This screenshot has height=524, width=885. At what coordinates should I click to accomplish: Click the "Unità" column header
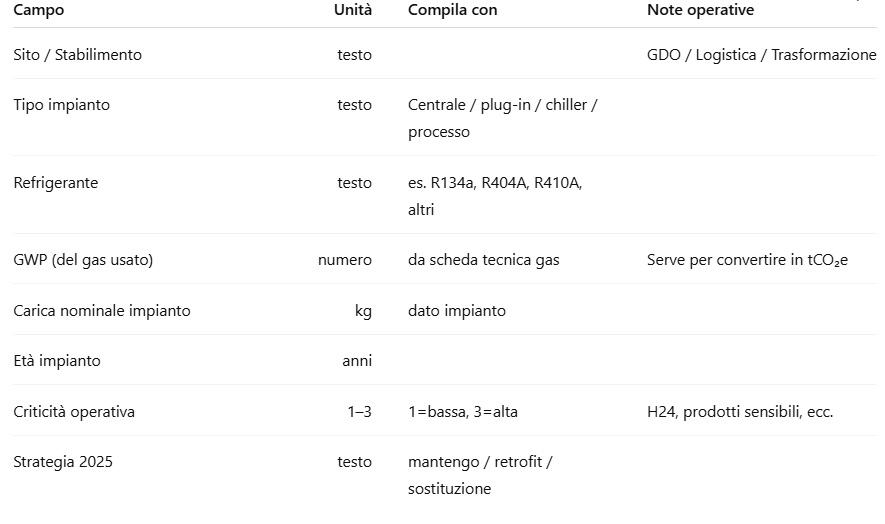352,10
